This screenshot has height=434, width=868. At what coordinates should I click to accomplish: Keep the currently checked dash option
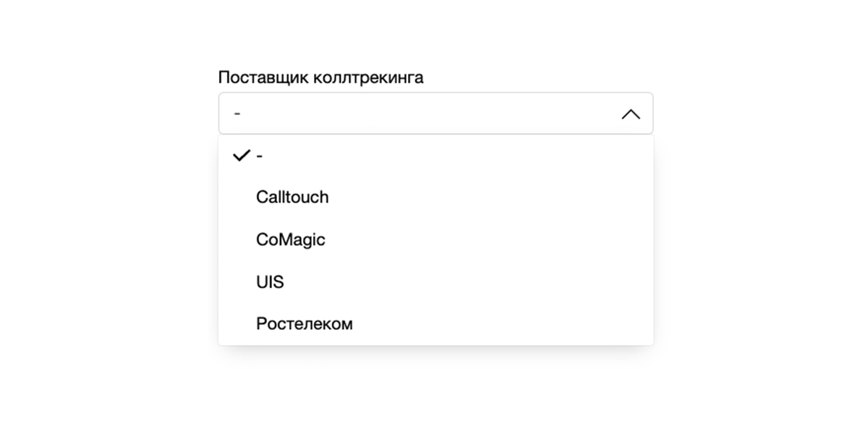click(x=259, y=156)
